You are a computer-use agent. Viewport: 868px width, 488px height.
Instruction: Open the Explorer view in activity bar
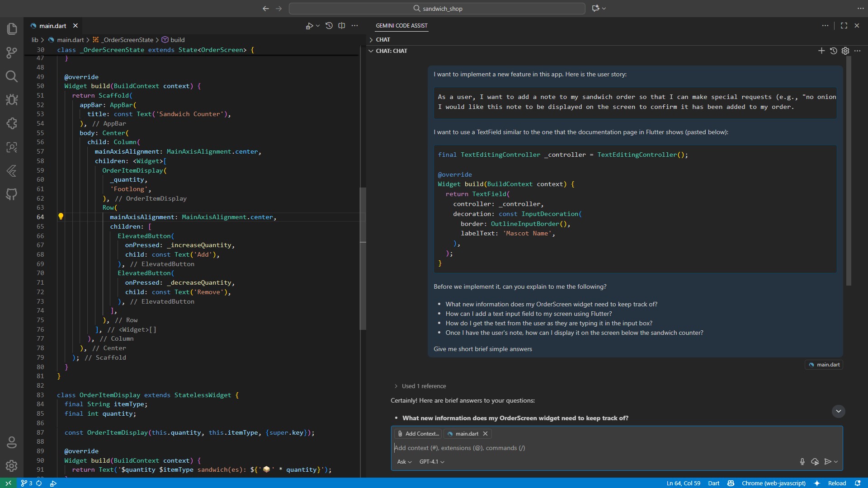12,29
